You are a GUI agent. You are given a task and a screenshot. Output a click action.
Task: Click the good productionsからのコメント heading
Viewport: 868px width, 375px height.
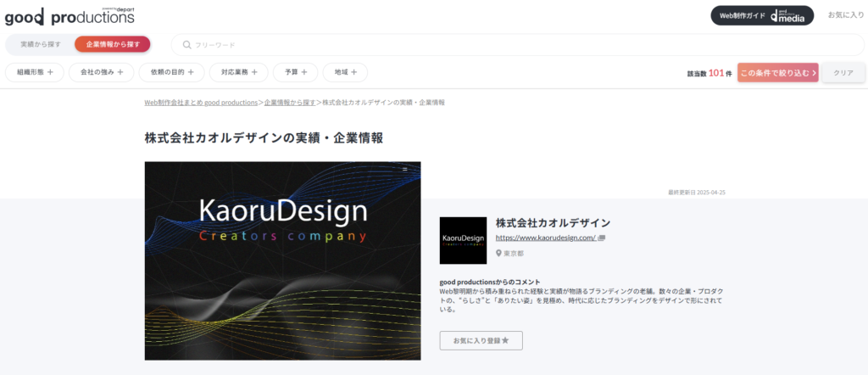tap(490, 282)
